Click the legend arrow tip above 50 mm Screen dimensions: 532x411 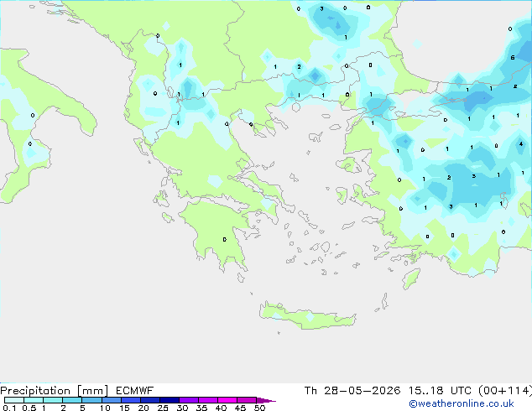tap(266, 400)
